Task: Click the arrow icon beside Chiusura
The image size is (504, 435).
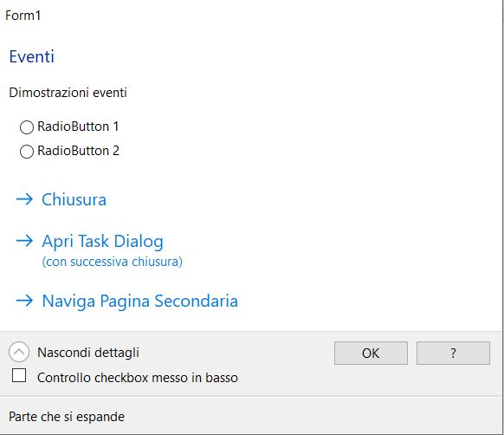Action: pos(24,199)
